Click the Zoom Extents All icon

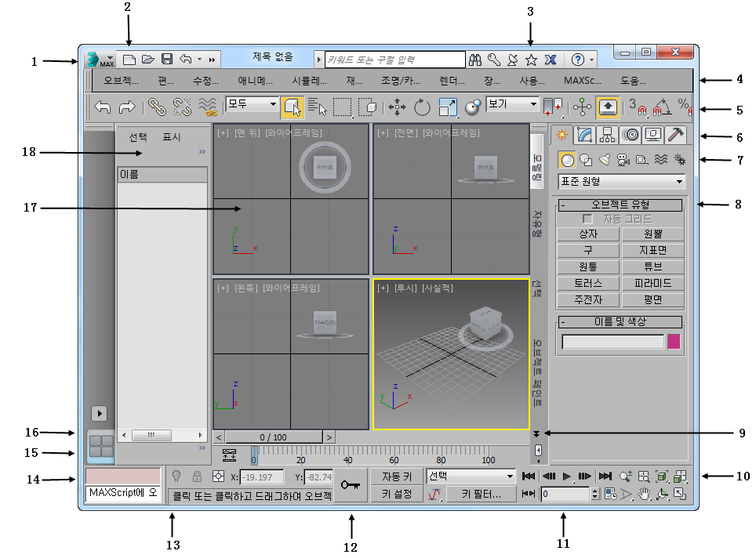[x=680, y=476]
